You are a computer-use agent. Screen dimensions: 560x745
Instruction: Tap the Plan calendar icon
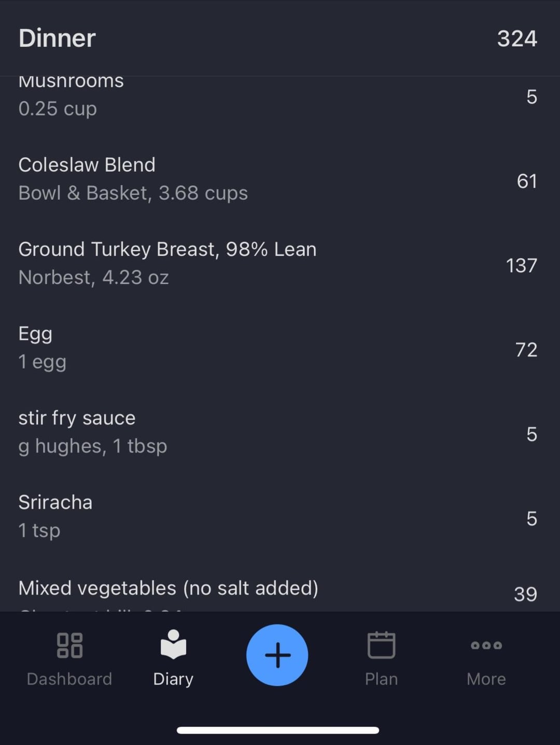381,645
